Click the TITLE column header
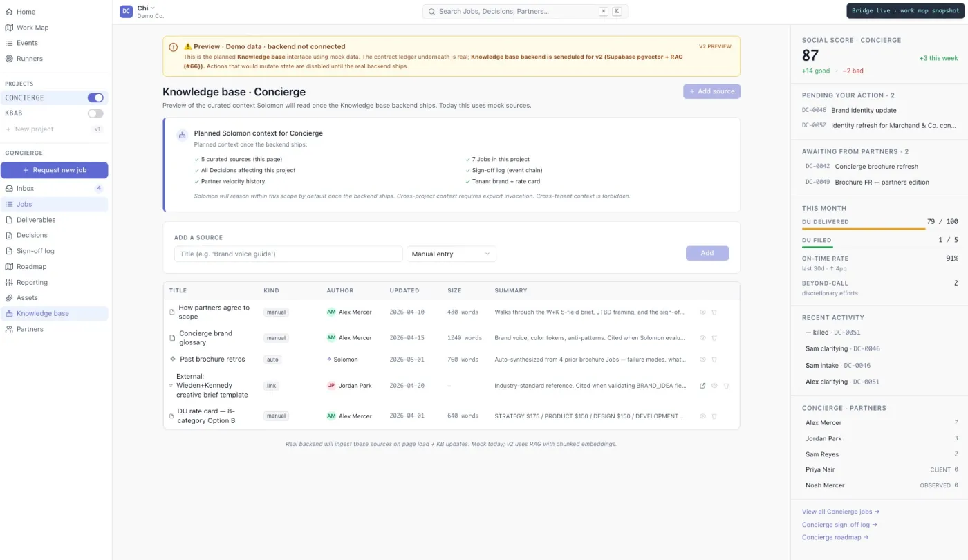Image resolution: width=968 pixels, height=560 pixels. pyautogui.click(x=178, y=290)
